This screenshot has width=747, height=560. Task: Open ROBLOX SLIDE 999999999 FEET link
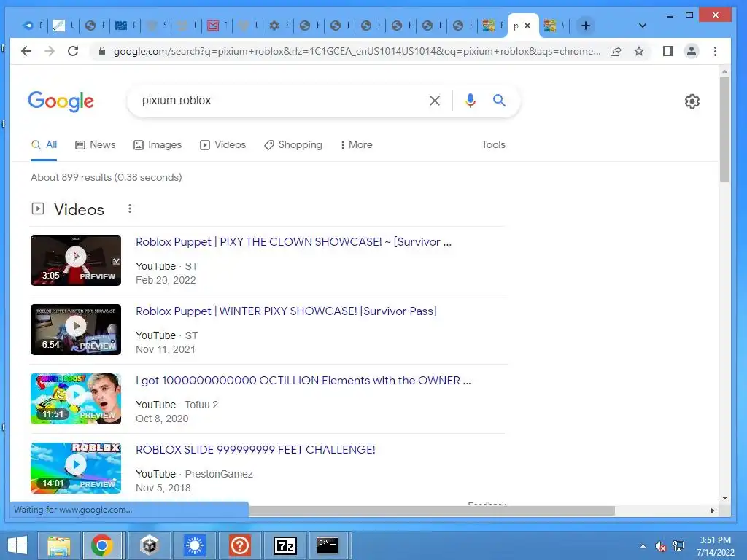click(255, 450)
